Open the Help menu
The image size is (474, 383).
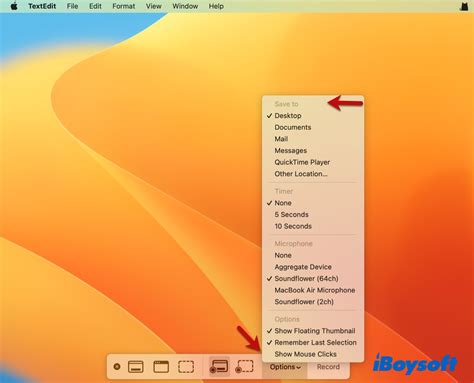(216, 6)
